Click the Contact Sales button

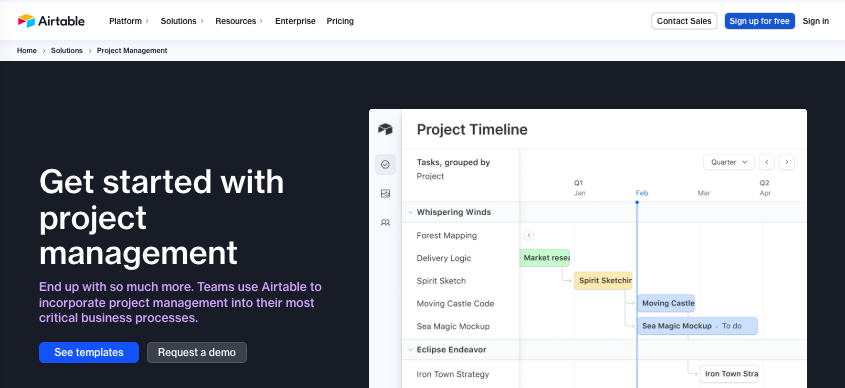tap(684, 21)
